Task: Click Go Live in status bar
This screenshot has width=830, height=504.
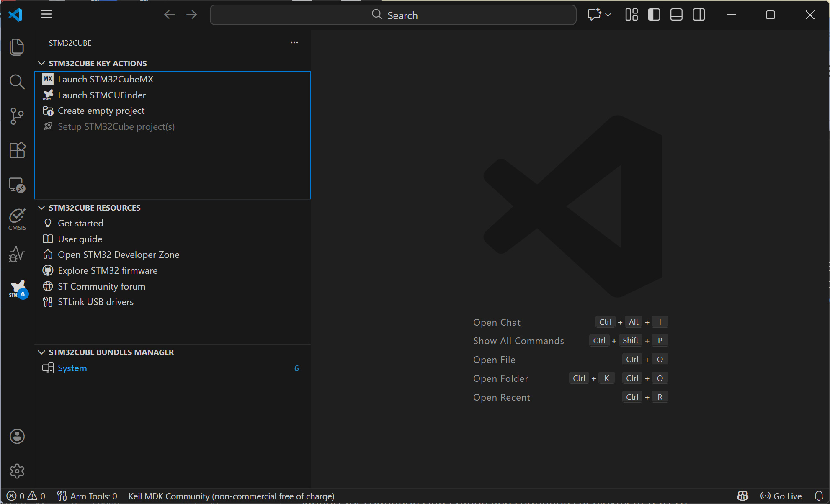Action: click(781, 496)
